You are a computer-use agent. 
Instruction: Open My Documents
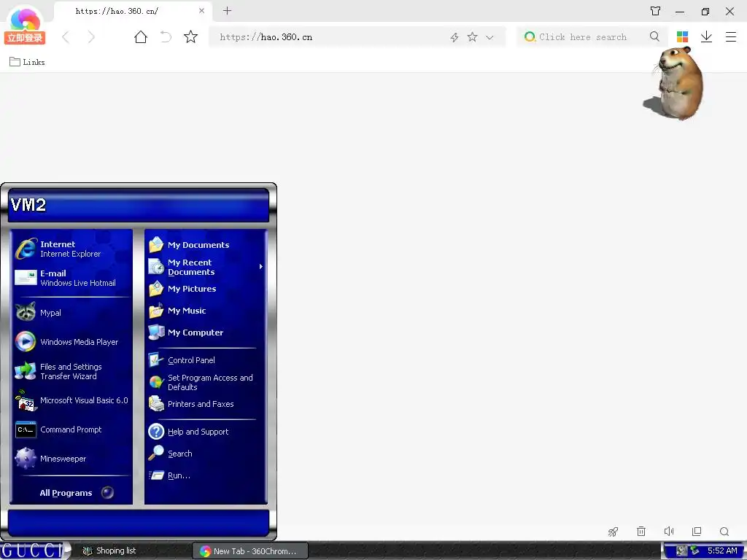(x=206, y=245)
